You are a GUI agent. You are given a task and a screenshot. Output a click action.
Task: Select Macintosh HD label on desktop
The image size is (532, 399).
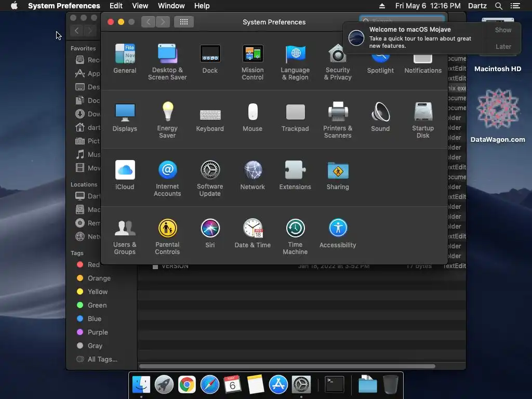[x=498, y=69]
